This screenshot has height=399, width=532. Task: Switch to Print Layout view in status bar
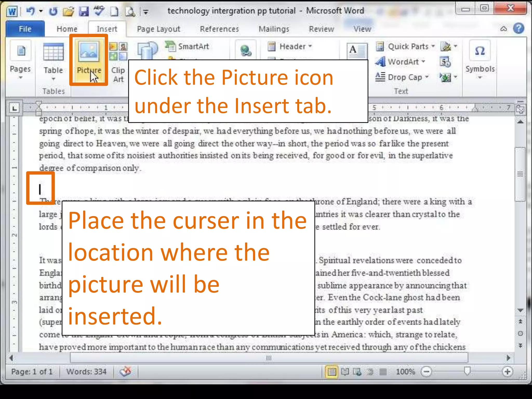[x=332, y=372]
